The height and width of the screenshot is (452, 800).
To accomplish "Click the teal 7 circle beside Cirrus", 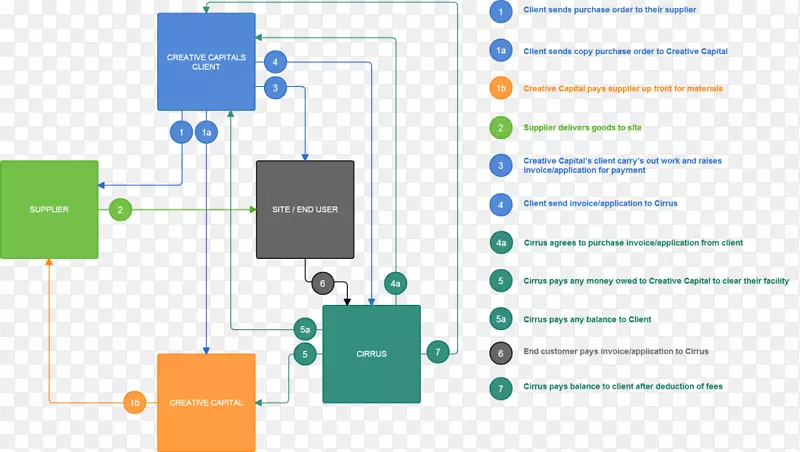I will (438, 351).
